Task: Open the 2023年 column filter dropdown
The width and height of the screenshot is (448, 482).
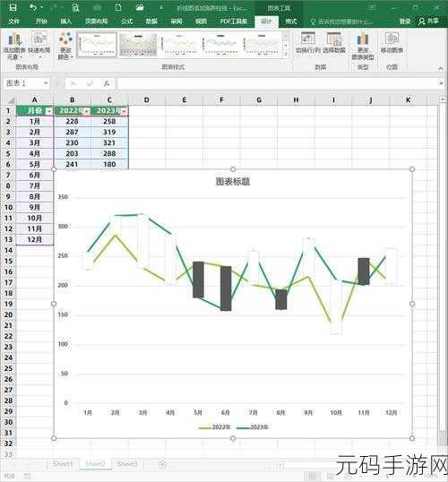Action: click(125, 111)
